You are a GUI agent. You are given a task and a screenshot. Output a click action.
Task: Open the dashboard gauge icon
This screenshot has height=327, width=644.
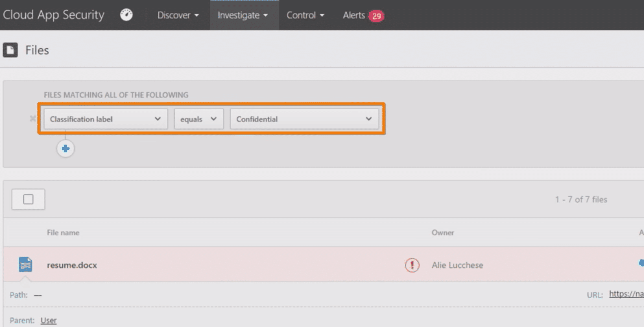tap(126, 15)
